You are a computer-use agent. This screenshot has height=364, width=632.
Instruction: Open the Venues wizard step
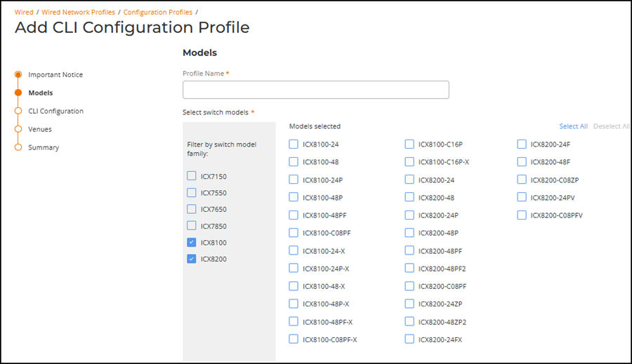40,129
